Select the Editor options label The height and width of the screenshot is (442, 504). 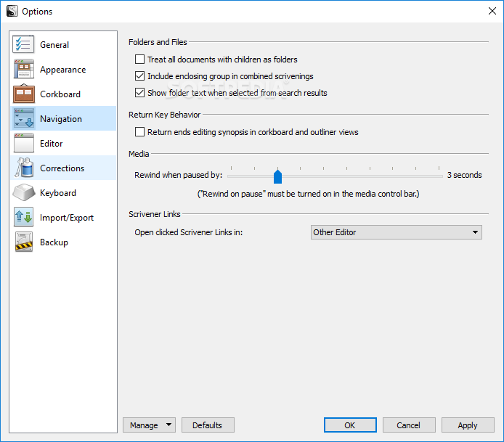pos(51,144)
